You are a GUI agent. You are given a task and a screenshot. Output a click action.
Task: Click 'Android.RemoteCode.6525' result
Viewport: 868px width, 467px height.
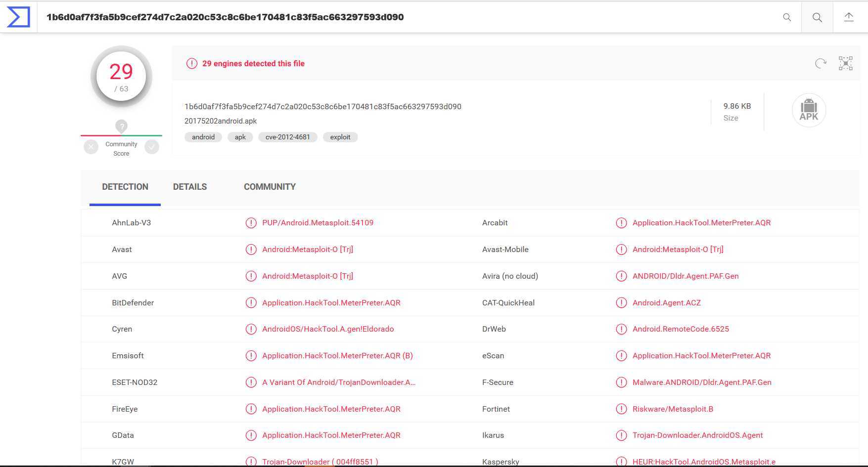click(x=681, y=329)
